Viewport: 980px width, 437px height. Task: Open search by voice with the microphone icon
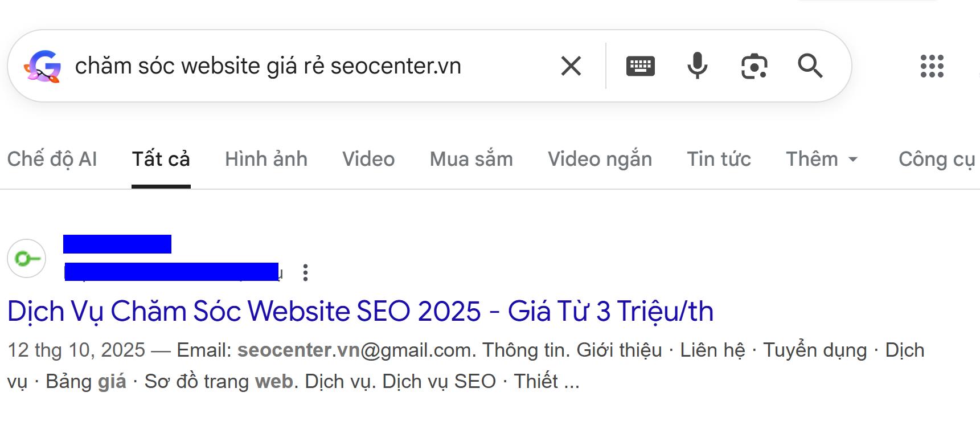pos(697,66)
